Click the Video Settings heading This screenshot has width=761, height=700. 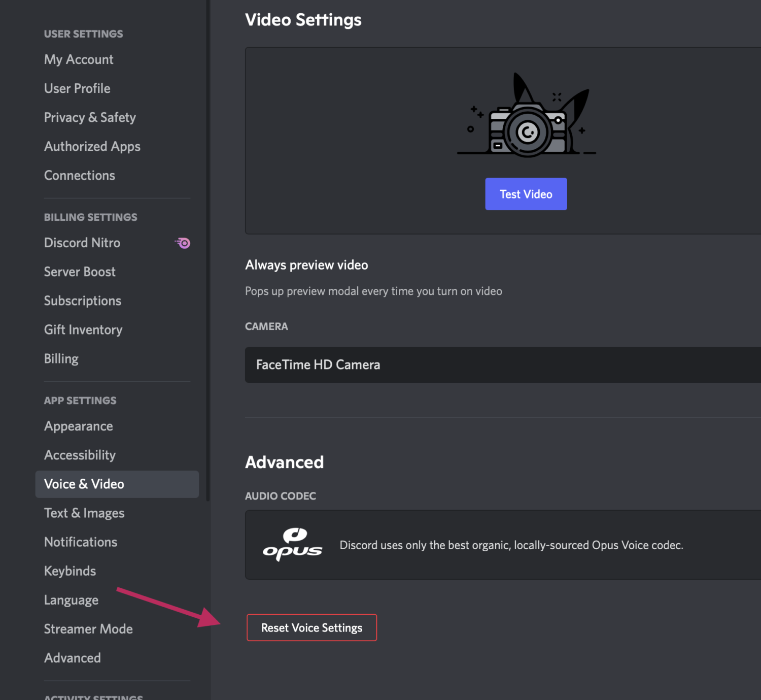(303, 20)
